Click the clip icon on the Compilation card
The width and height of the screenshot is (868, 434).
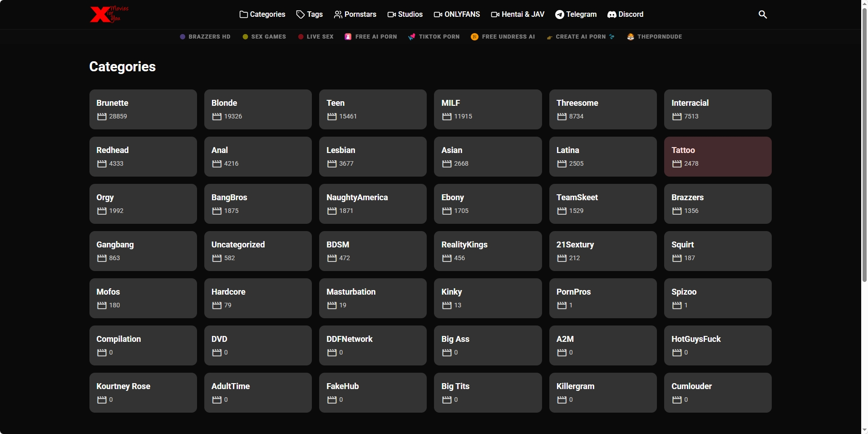(102, 353)
